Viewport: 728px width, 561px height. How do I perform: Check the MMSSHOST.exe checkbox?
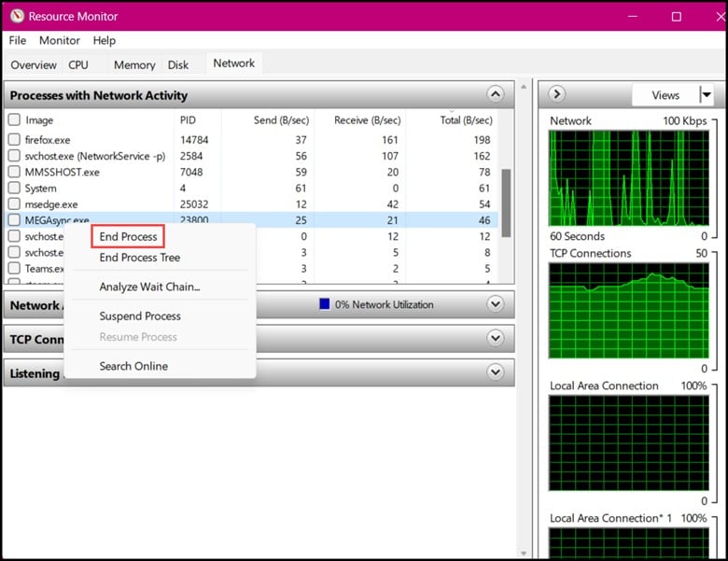pos(14,172)
